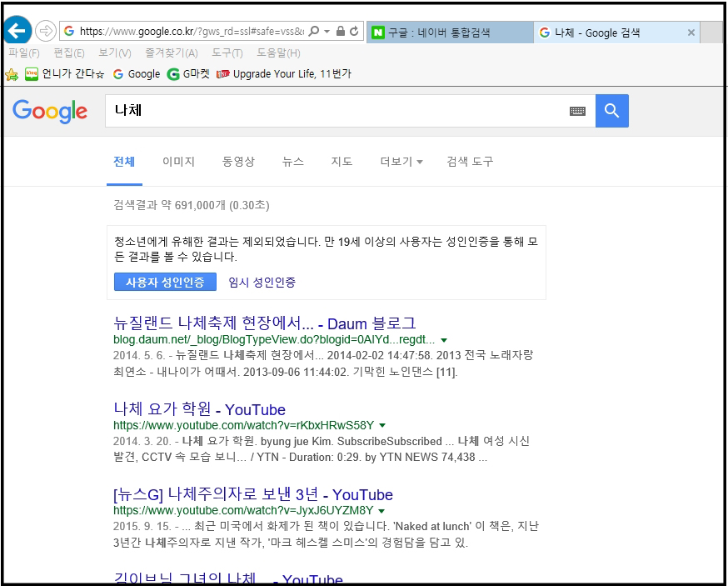Open the Google bookmark in favorites bar
Image resolution: width=728 pixels, height=586 pixels.
pyautogui.click(x=137, y=74)
